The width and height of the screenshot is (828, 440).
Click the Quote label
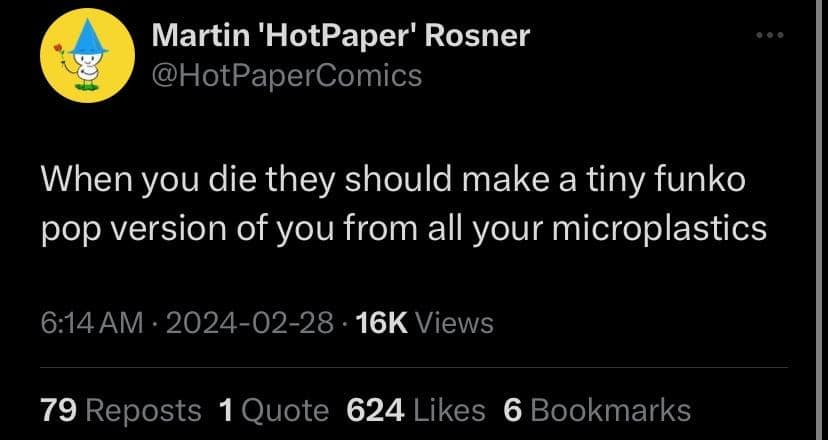286,410
